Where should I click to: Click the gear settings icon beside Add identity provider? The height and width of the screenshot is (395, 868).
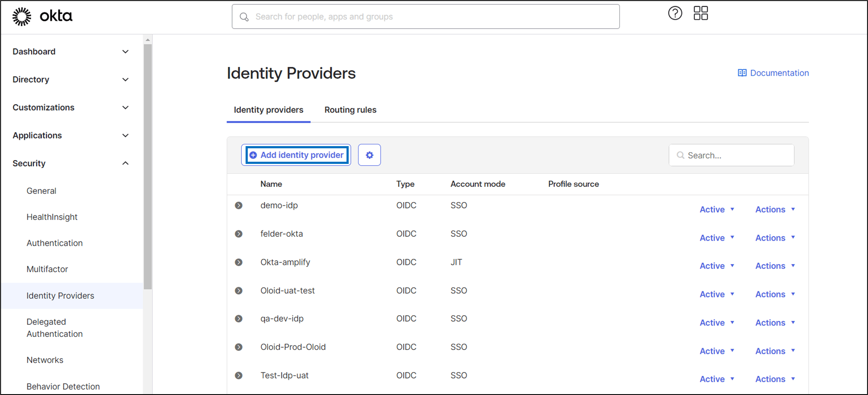coord(369,155)
